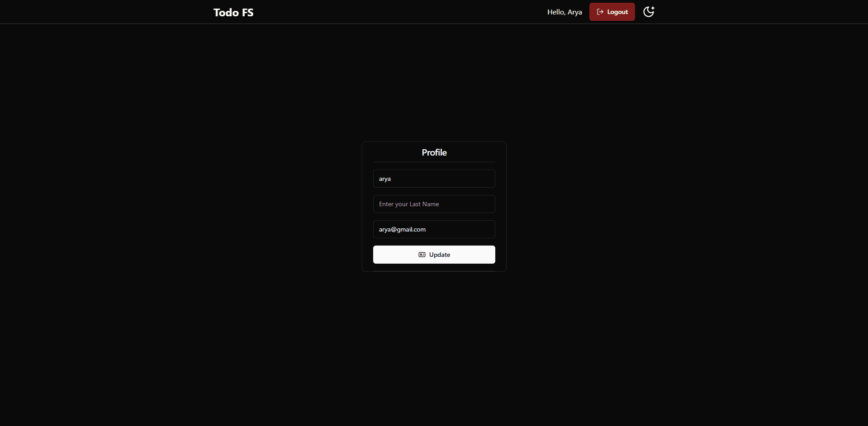Click the "Todo" word in the app title
868x426 pixels.
226,12
